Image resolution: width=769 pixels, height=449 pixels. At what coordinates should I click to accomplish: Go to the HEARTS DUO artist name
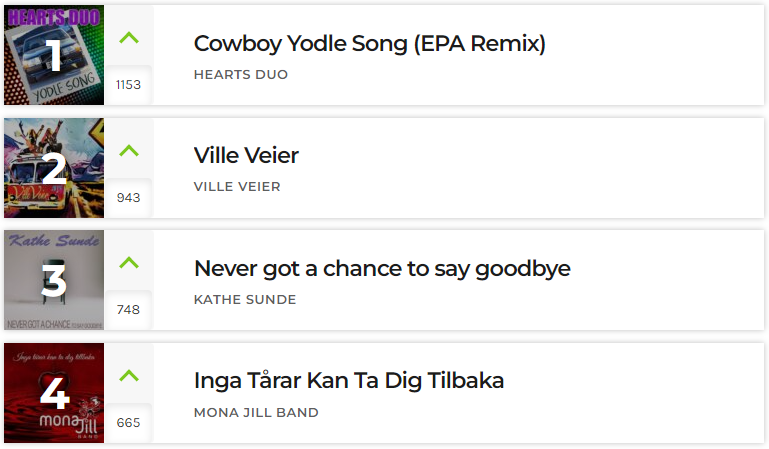[241, 75]
